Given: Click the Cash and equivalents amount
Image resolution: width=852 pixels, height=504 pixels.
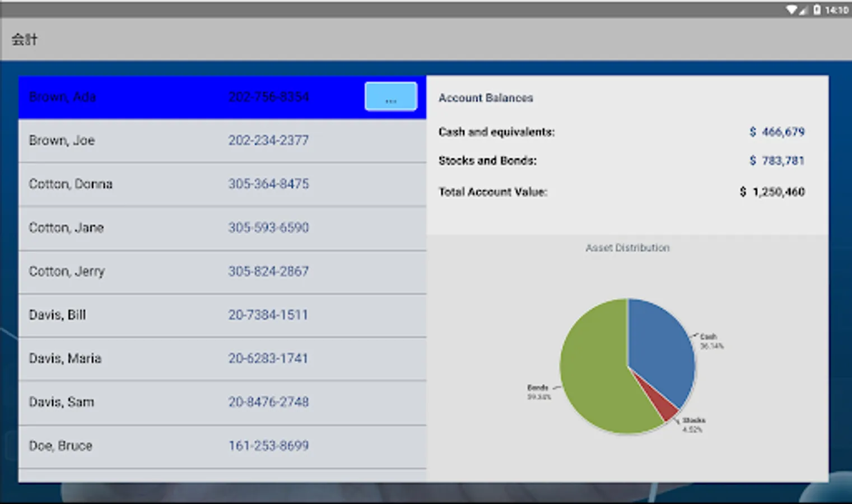Looking at the screenshot, I should pos(777,132).
